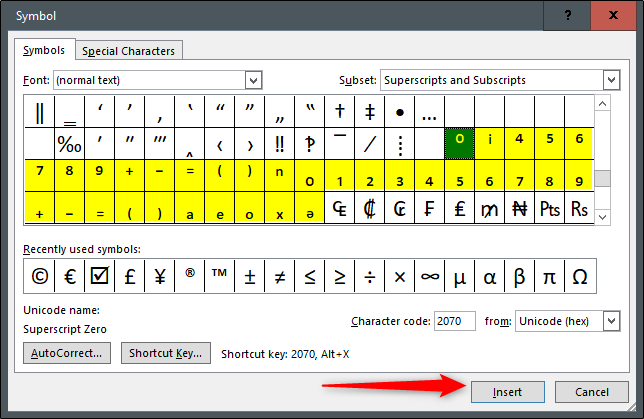Open the AutoCorrect dialog button

point(67,353)
